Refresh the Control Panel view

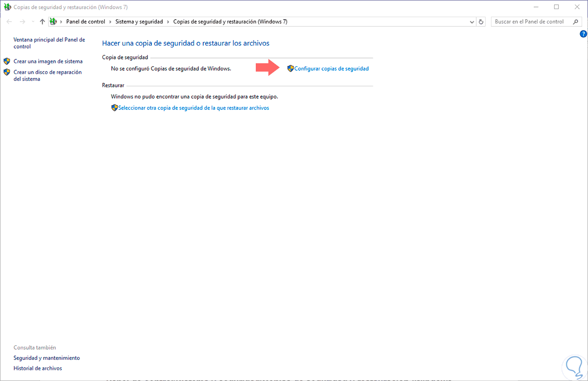pos(481,22)
